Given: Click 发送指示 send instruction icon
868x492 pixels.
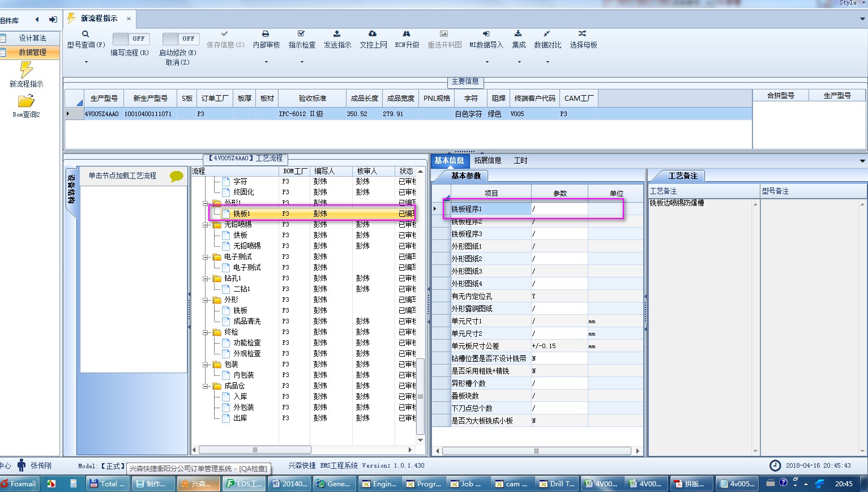Looking at the screenshot, I should (337, 34).
